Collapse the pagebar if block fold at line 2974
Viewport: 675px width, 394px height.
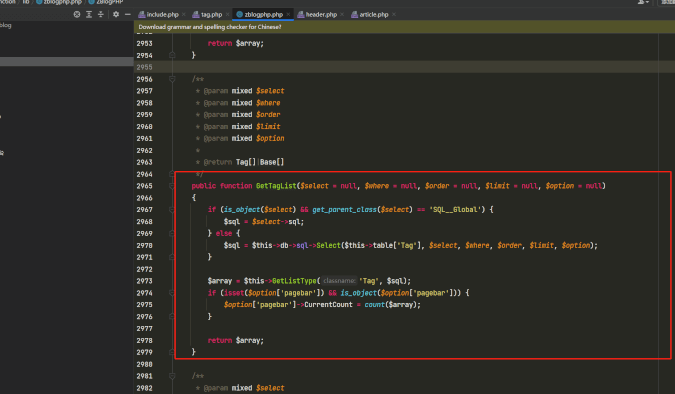pyautogui.click(x=172, y=293)
